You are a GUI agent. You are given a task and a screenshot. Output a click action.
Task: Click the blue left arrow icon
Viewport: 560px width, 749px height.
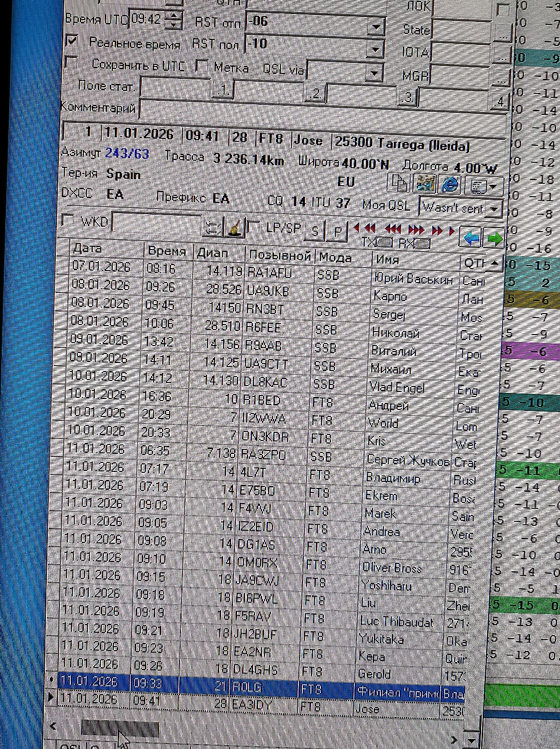pyautogui.click(x=471, y=239)
